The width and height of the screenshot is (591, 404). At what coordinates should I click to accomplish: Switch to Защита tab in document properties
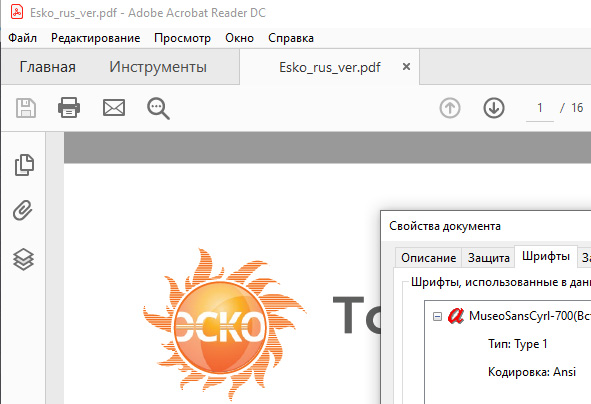coord(488,258)
